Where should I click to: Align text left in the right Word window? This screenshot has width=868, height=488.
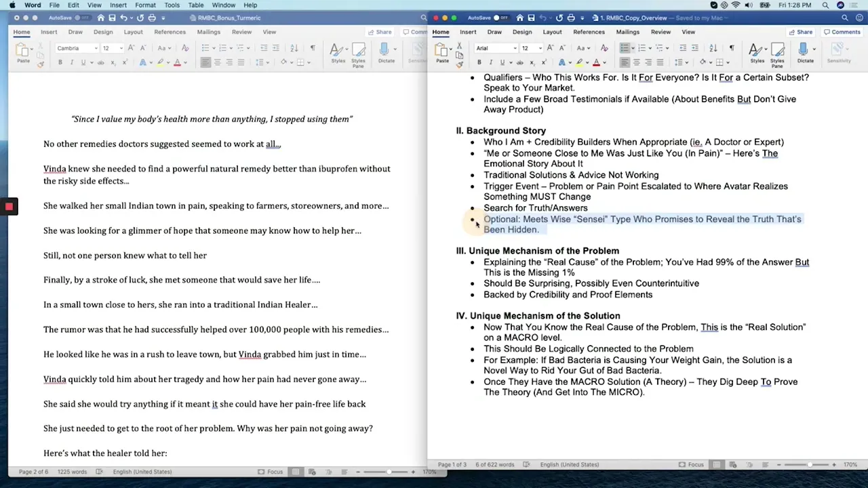click(x=625, y=62)
